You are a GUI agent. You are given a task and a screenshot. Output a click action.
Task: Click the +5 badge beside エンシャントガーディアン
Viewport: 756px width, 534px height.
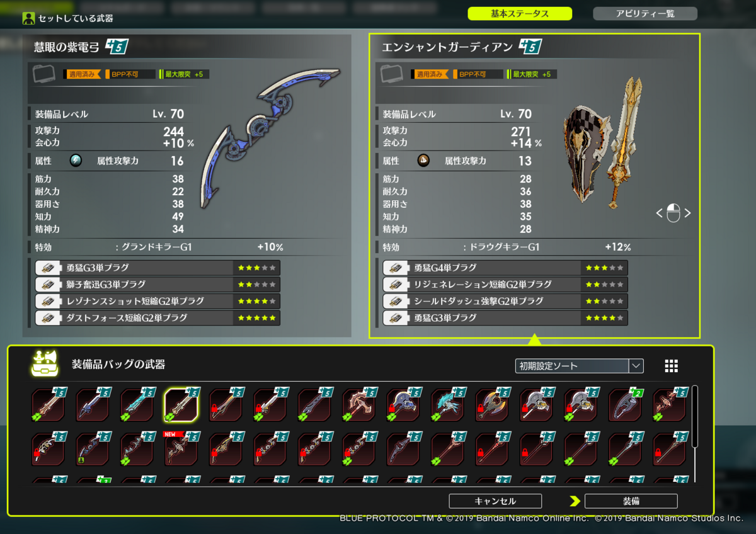pyautogui.click(x=530, y=46)
